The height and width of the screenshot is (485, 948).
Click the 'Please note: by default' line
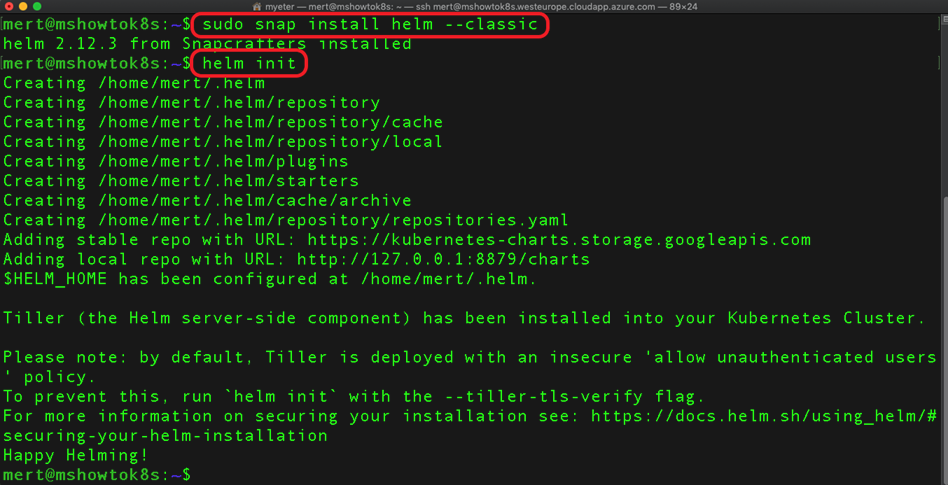coord(470,357)
